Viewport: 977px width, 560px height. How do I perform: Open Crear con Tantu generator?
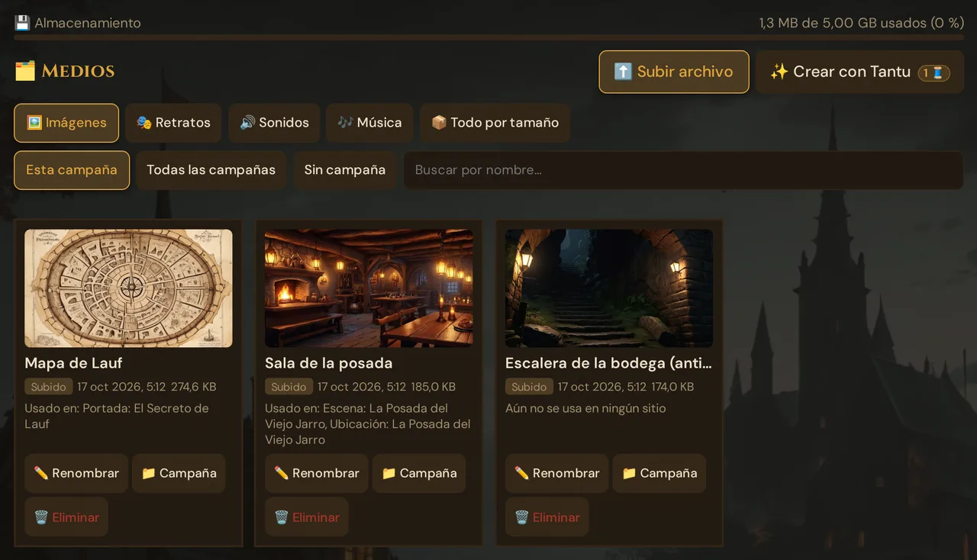[x=859, y=72]
